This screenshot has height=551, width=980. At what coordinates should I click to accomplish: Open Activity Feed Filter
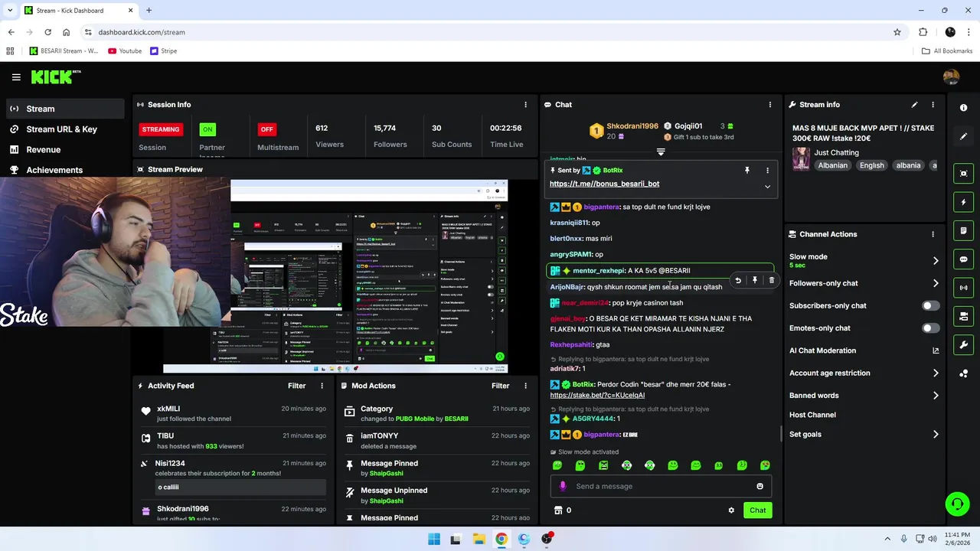pos(296,386)
